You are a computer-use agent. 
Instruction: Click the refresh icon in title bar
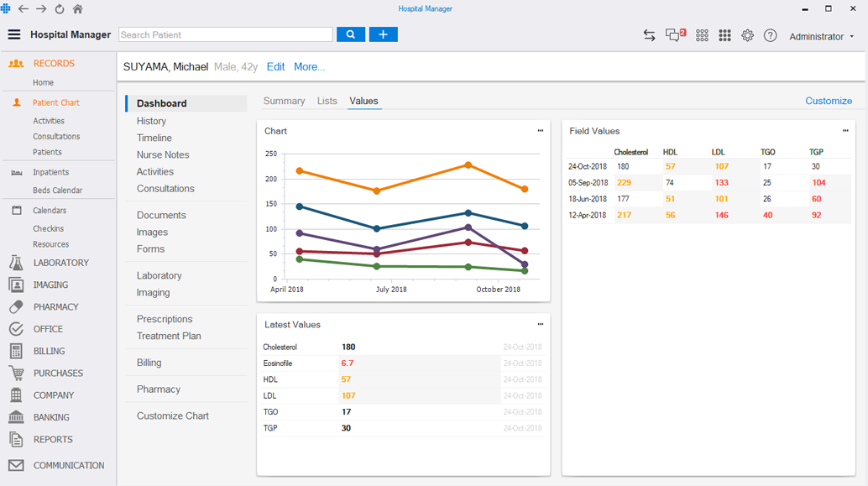tap(59, 9)
